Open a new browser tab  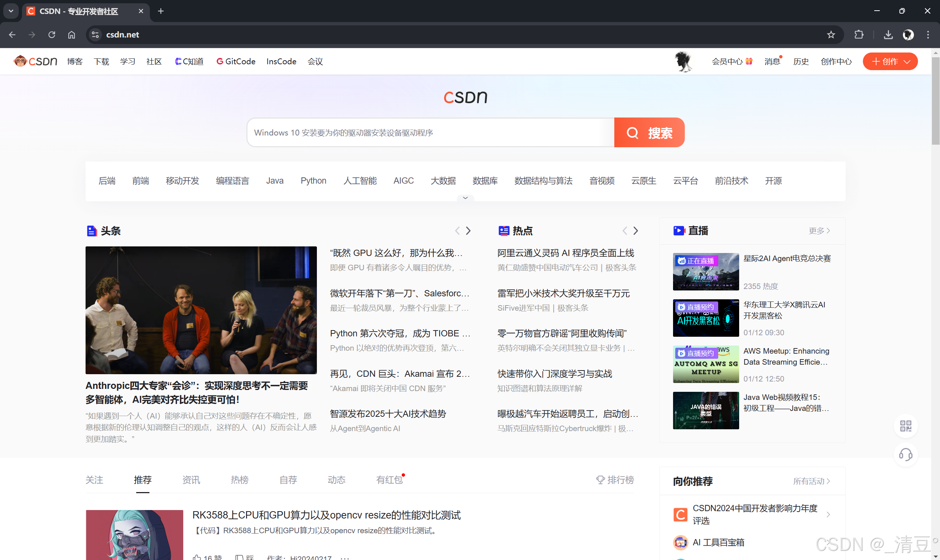pyautogui.click(x=161, y=11)
